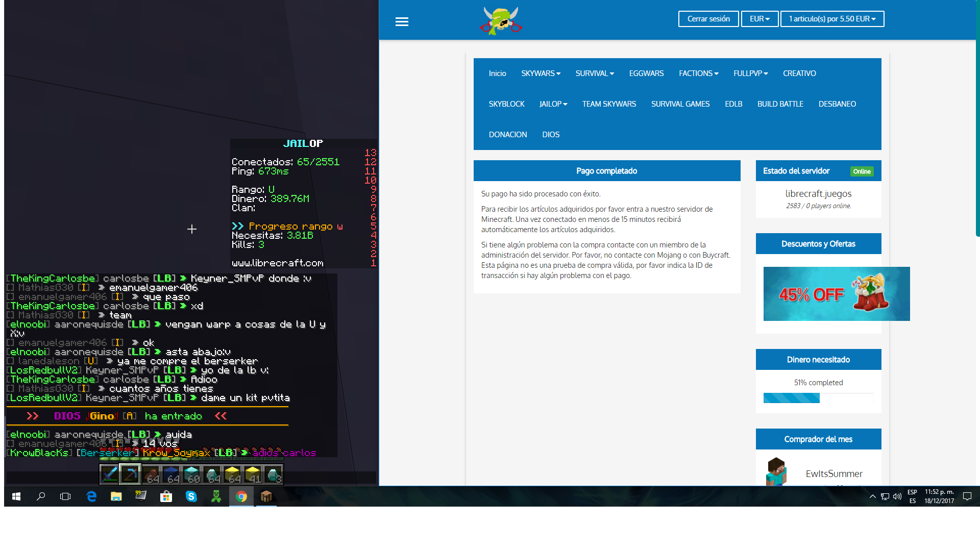Viewport: 980px width, 551px height.
Task: Click the '51% completed' label
Action: pos(818,383)
